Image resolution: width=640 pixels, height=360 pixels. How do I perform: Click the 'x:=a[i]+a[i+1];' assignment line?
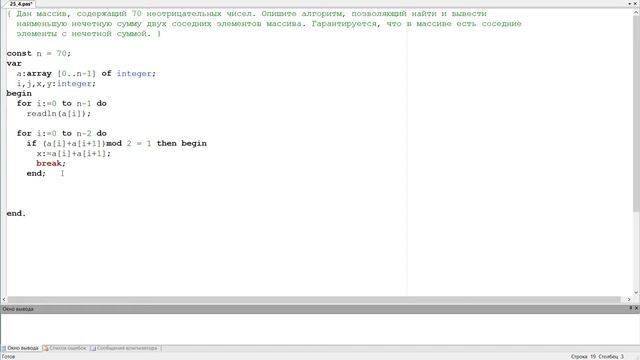point(73,153)
